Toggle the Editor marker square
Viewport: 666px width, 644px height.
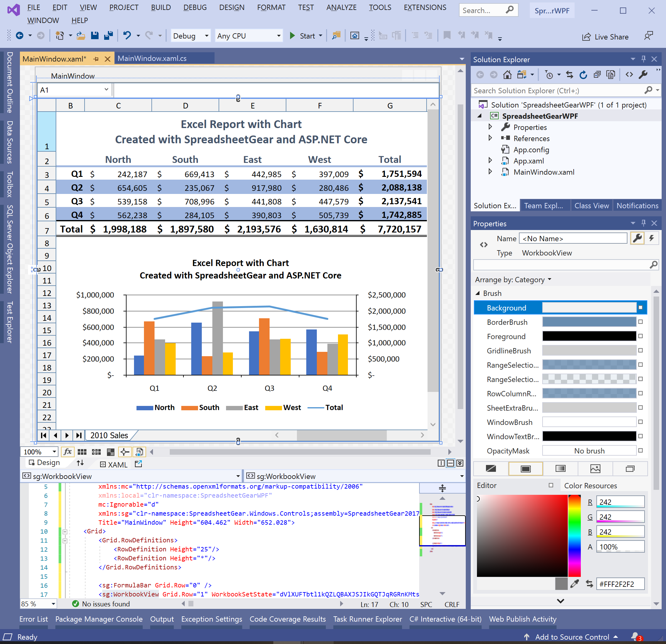(551, 485)
